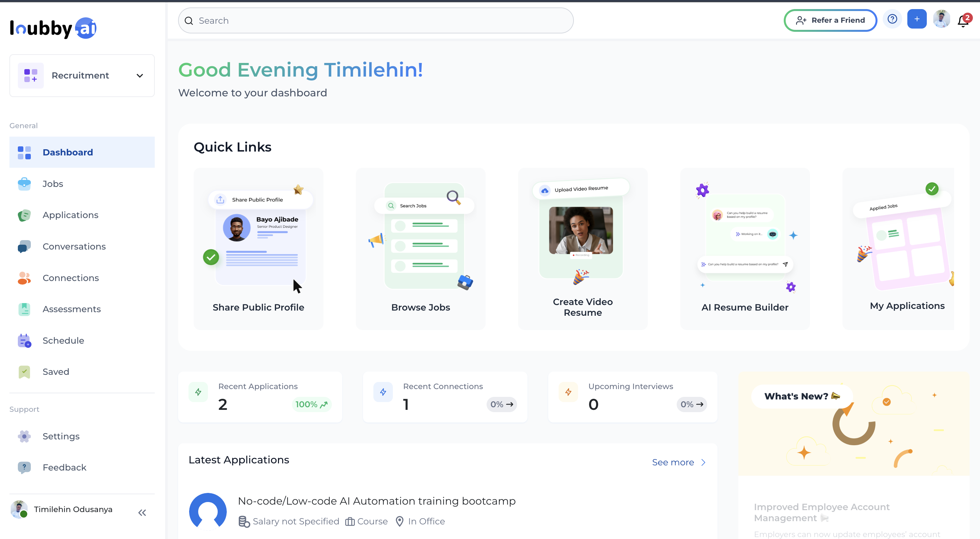
Task: Click the Recent Applications lightning icon
Action: click(x=198, y=392)
